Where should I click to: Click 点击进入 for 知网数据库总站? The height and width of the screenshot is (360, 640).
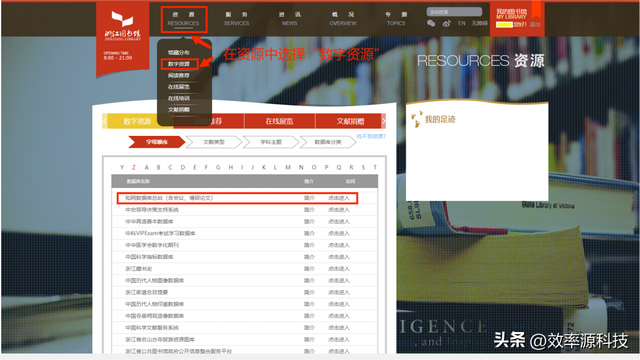click(339, 198)
